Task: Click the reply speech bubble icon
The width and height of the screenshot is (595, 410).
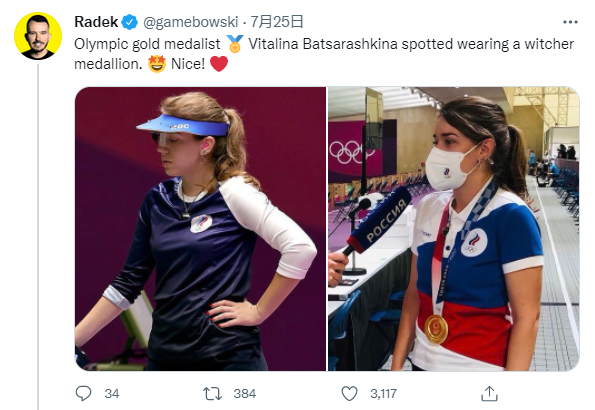Action: tap(83, 394)
